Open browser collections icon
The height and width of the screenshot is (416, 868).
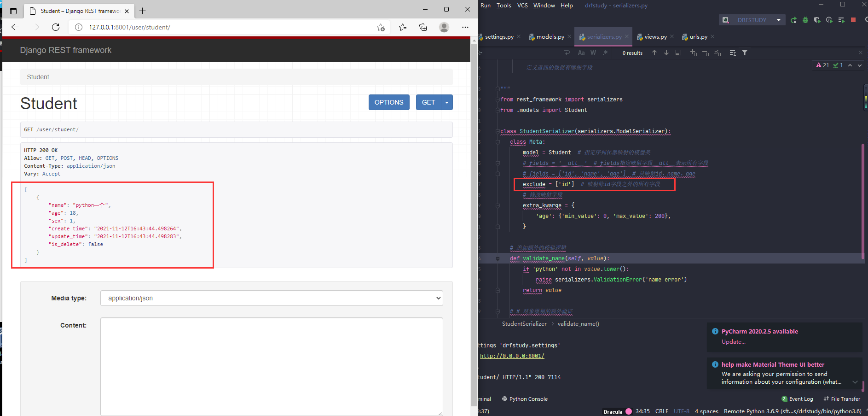pos(423,27)
